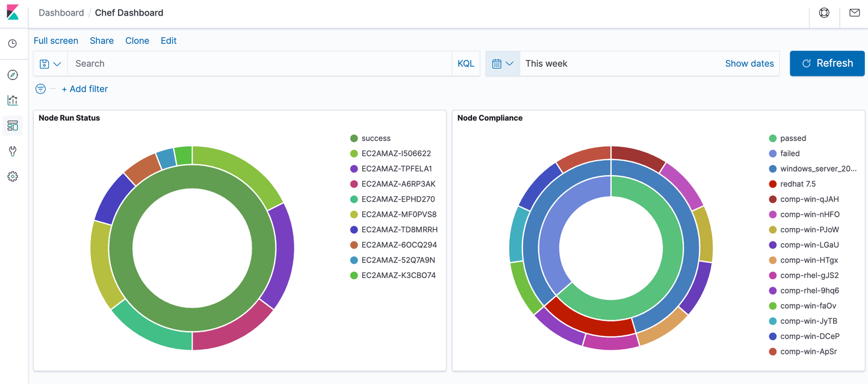Select comp-rhel-gJS2 legend entry
Image resolution: width=868 pixels, height=384 pixels.
click(804, 276)
